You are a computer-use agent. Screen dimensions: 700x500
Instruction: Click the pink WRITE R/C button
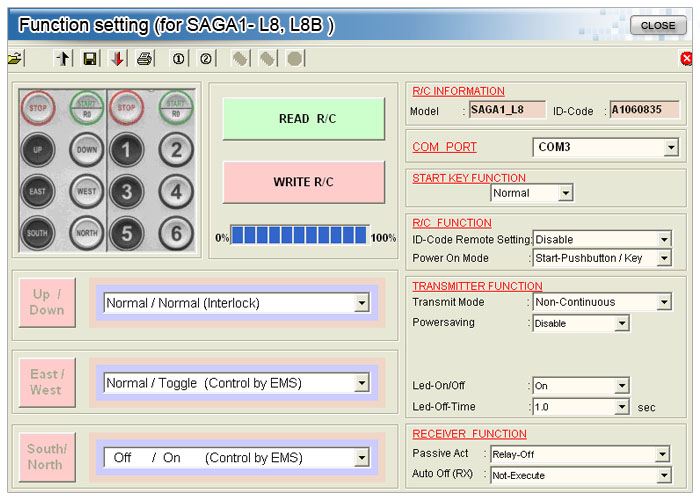pos(303,182)
